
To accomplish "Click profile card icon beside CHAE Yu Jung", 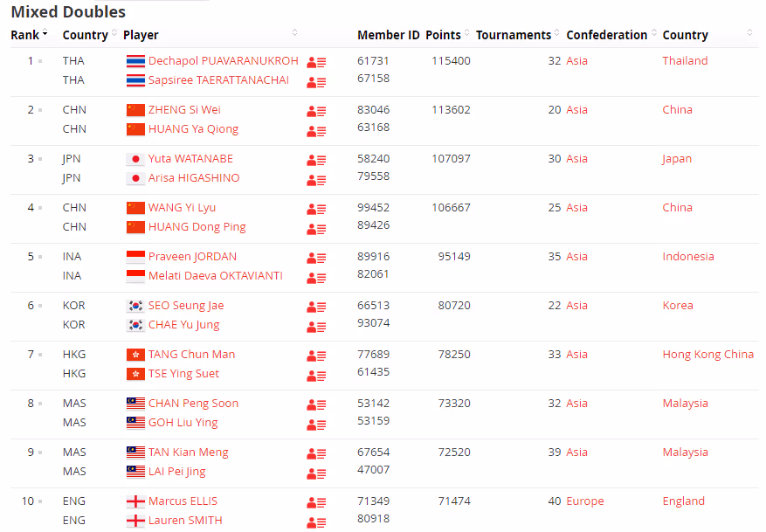I will [x=316, y=327].
